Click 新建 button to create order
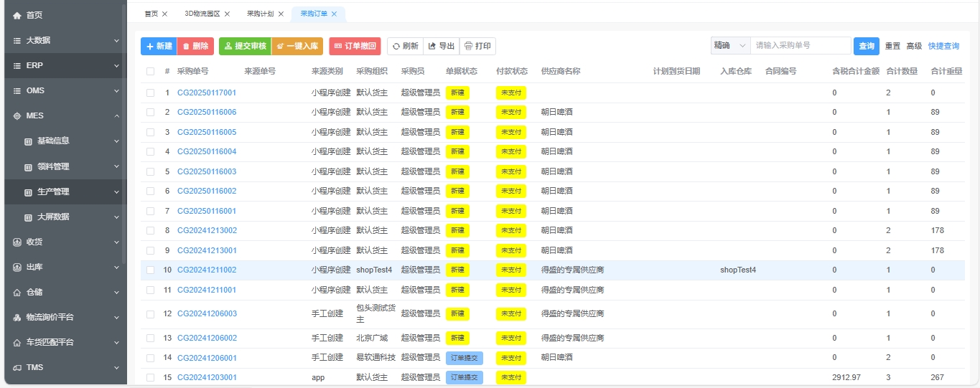The height and width of the screenshot is (388, 980). pos(159,46)
